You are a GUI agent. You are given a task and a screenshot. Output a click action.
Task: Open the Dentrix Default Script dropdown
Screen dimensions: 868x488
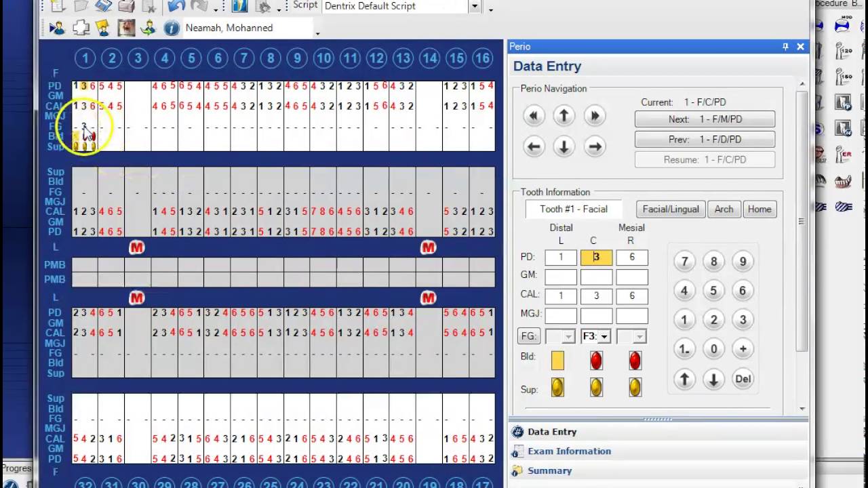475,6
